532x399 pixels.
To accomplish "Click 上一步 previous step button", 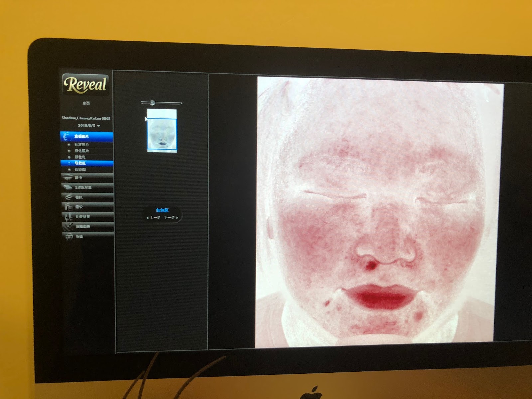I will click(154, 218).
